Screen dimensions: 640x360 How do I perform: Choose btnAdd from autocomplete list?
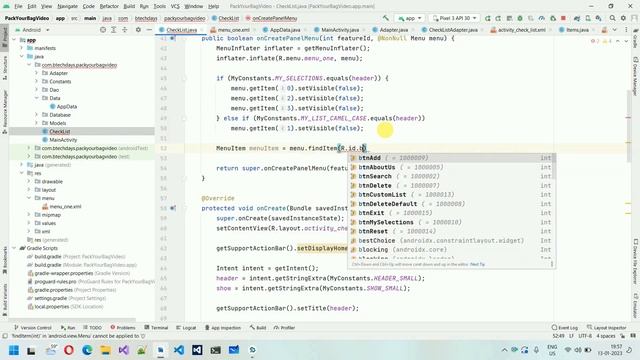(451, 158)
